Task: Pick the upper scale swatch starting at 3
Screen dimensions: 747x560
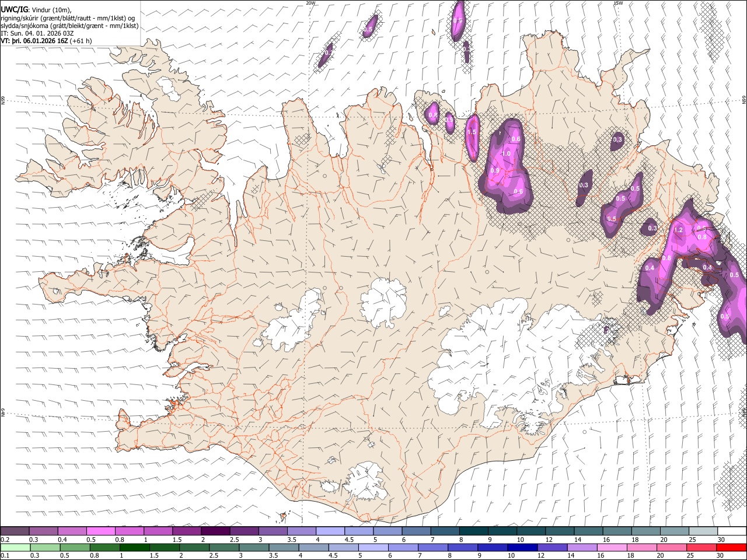Action: click(273, 531)
